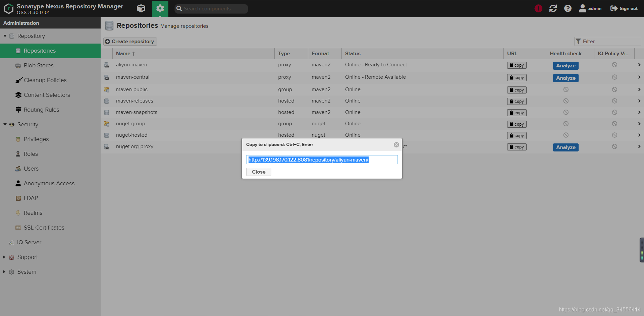Screen dimensions: 644x316
Task: Dismiss clipboard dialog with X icon
Action: [396, 145]
